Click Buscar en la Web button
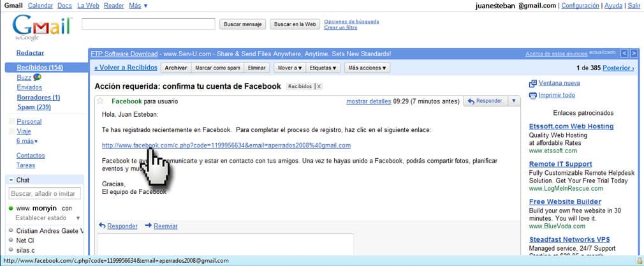The image size is (644, 266). (x=295, y=24)
